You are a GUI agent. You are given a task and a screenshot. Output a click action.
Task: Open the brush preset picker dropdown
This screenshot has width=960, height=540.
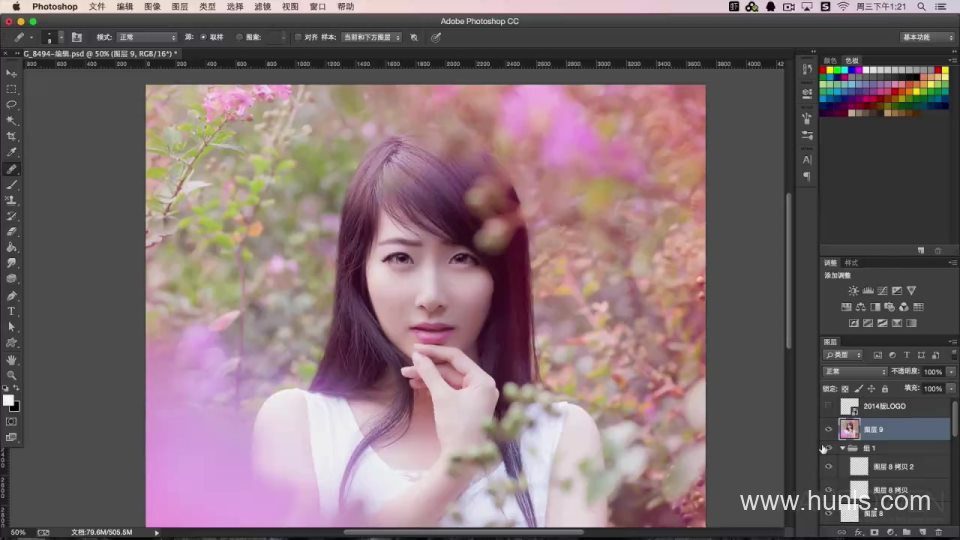[x=61, y=37]
